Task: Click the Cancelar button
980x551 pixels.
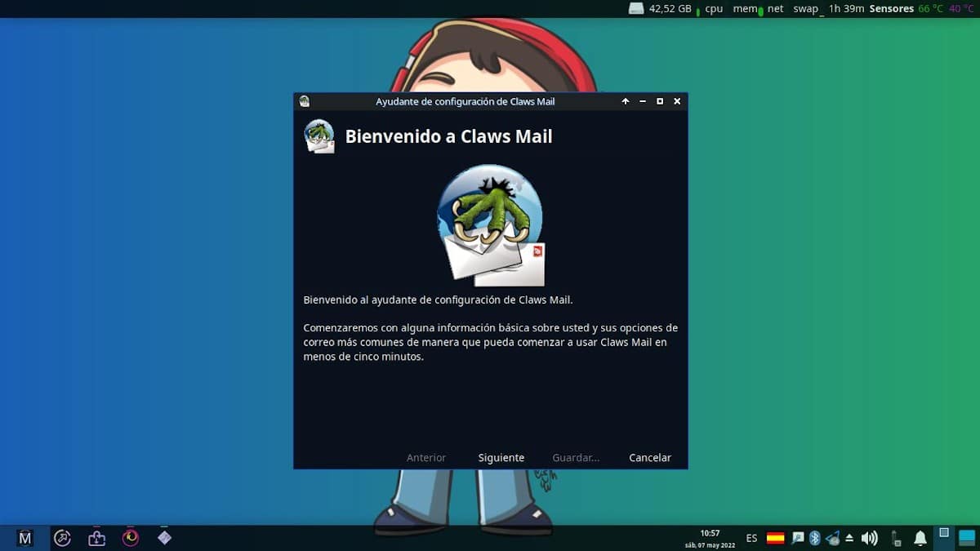Action: tap(650, 458)
